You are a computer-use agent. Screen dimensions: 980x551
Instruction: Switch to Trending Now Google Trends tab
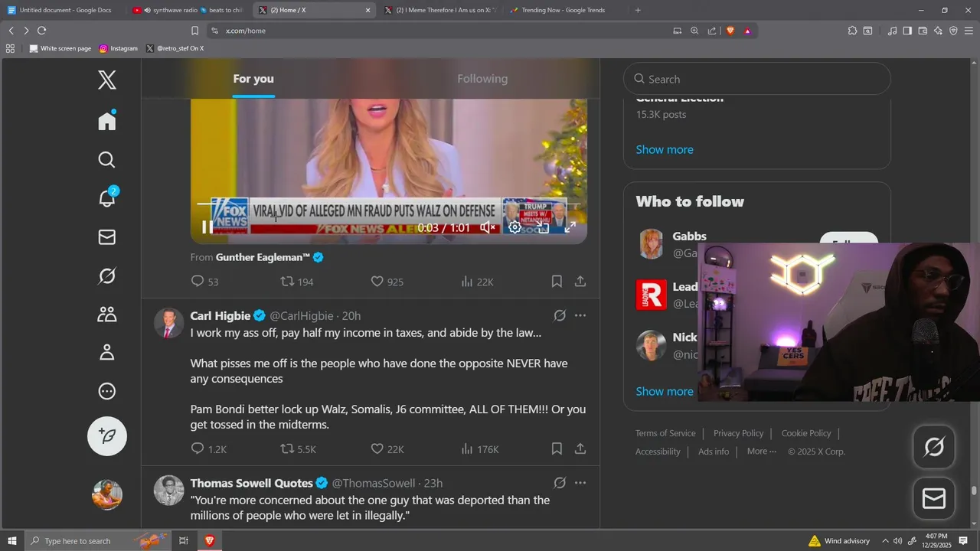(565, 10)
